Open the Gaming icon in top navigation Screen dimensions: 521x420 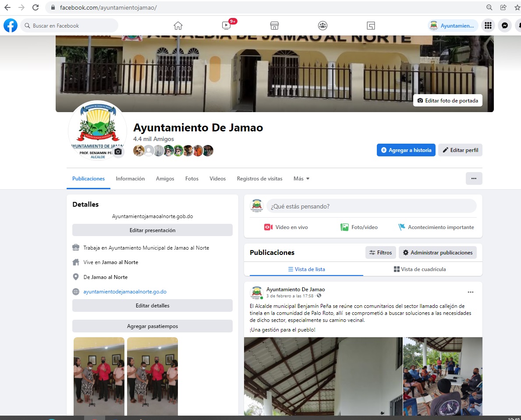[x=371, y=25]
